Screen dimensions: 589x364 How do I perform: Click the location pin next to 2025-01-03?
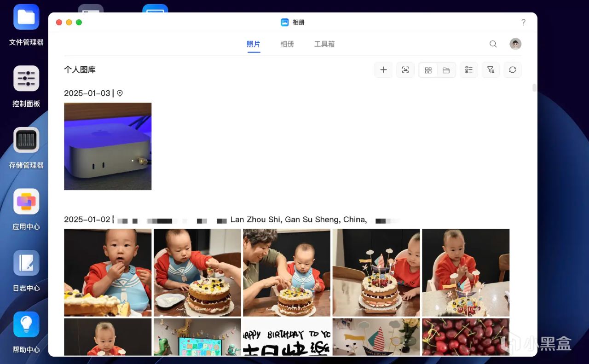coord(120,93)
